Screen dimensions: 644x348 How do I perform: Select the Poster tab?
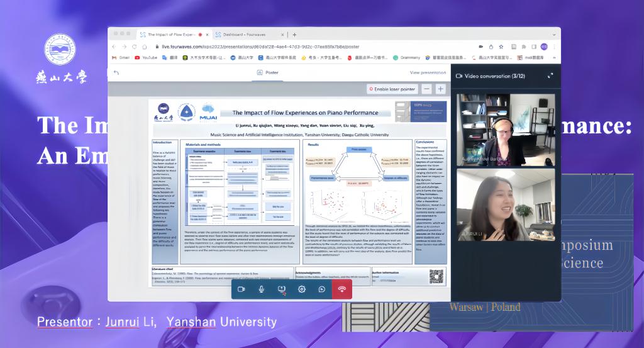(268, 72)
